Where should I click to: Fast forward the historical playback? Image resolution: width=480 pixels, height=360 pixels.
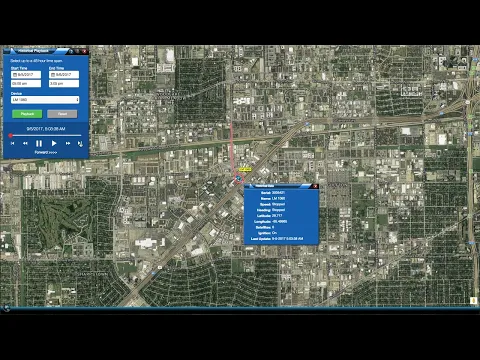tap(68, 143)
